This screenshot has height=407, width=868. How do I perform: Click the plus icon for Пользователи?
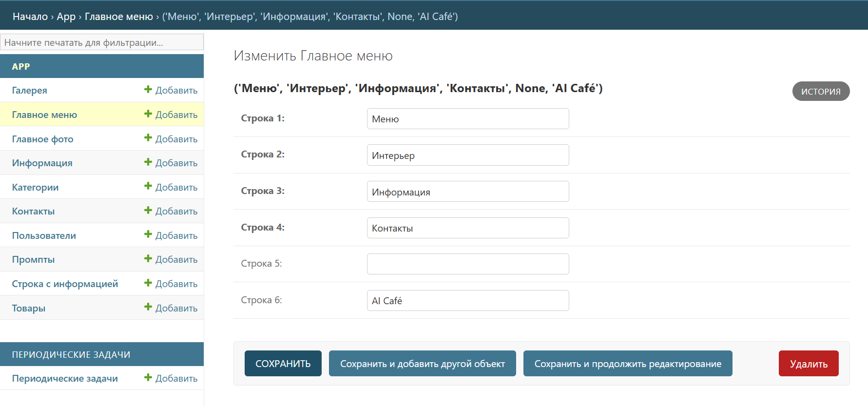point(148,235)
